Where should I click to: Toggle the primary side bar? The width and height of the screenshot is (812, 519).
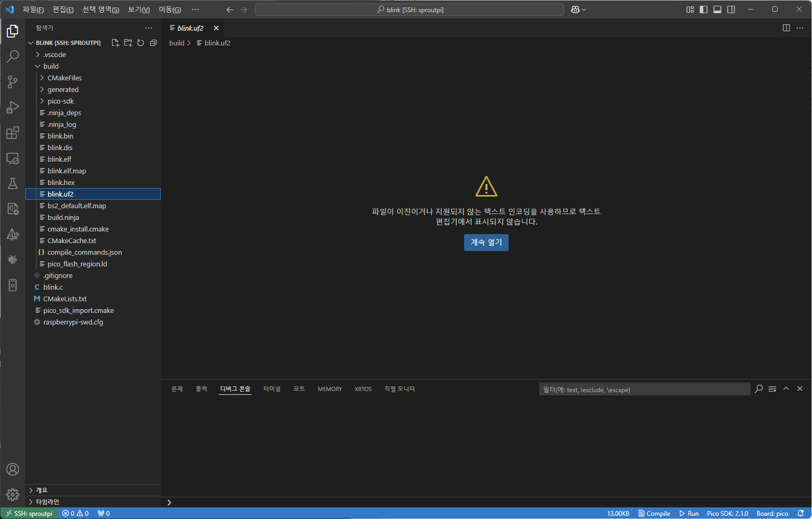pyautogui.click(x=704, y=10)
